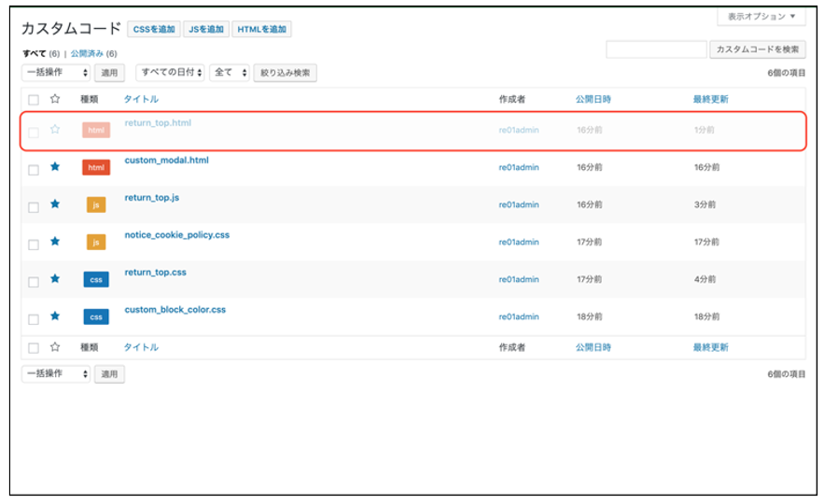Click the star icon for custom_modal.html
This screenshot has width=824, height=504.
pyautogui.click(x=55, y=167)
